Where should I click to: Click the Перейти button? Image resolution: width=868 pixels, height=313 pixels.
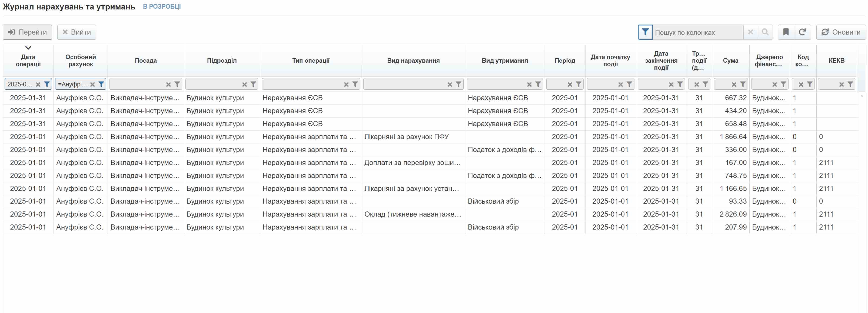pos(27,32)
